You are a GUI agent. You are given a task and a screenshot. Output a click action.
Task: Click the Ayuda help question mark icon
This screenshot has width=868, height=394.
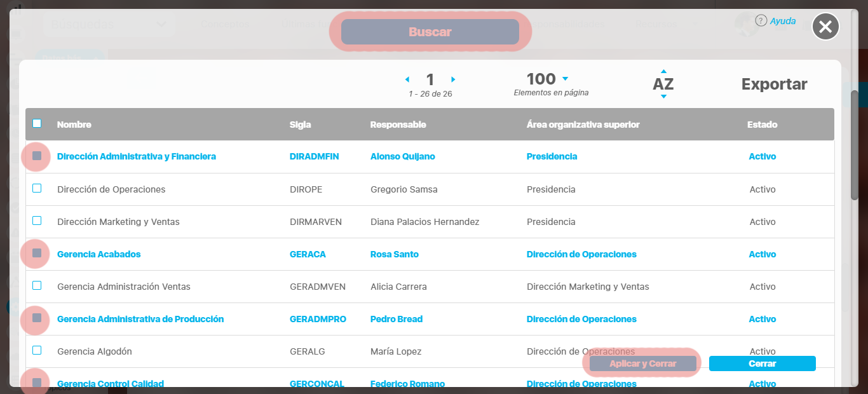tap(761, 20)
